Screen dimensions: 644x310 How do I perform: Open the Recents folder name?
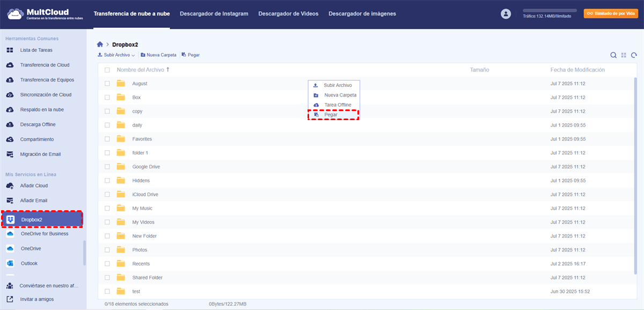(141, 264)
